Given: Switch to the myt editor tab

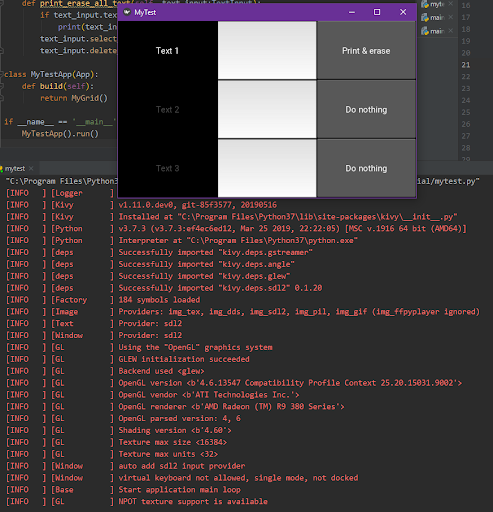Looking at the screenshot, I should click(x=437, y=4).
